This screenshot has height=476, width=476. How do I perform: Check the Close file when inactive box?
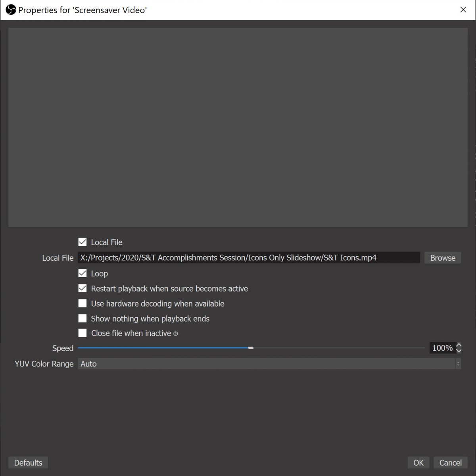tap(82, 333)
